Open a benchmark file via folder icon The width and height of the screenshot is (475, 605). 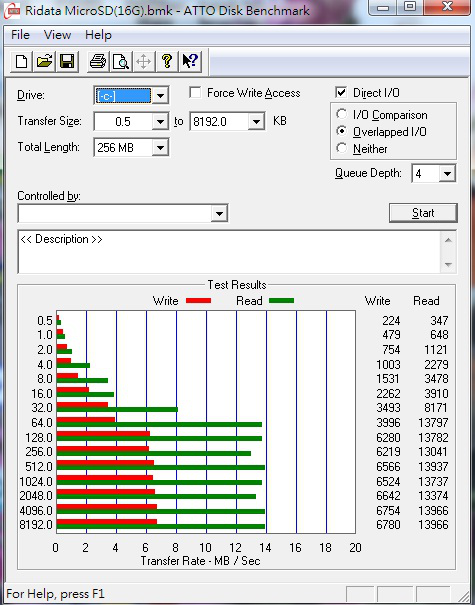[44, 61]
